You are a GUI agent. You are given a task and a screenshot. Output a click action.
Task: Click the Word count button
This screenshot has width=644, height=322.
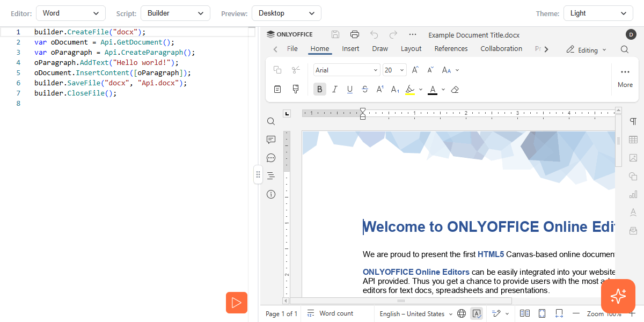[330, 313]
